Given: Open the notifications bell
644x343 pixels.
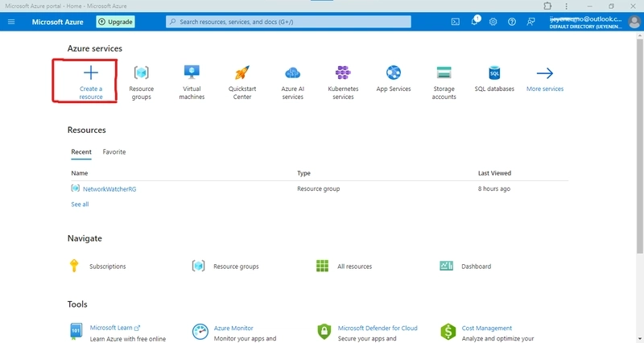Looking at the screenshot, I should point(475,21).
